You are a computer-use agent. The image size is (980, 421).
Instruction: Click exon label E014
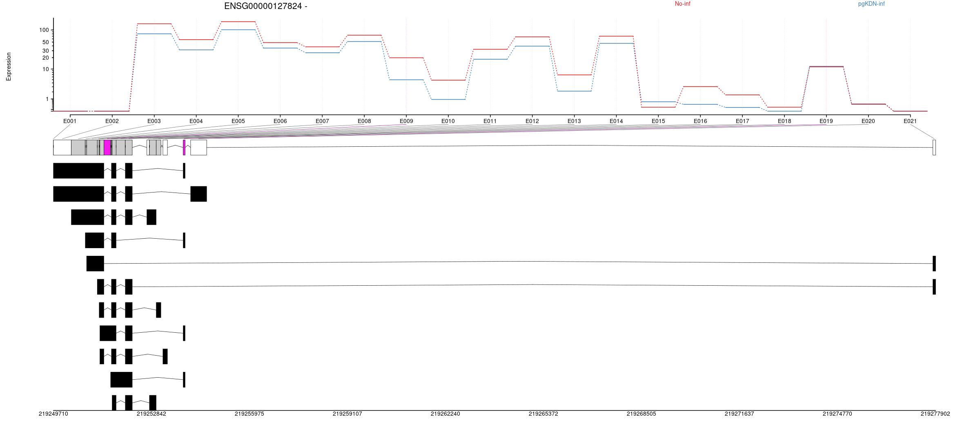click(x=616, y=121)
